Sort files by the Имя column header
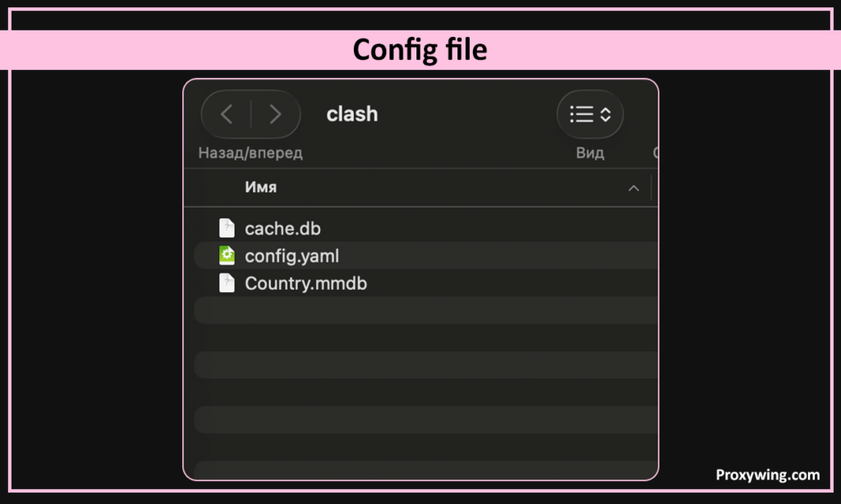Viewport: 841px width, 504px height. (x=260, y=187)
